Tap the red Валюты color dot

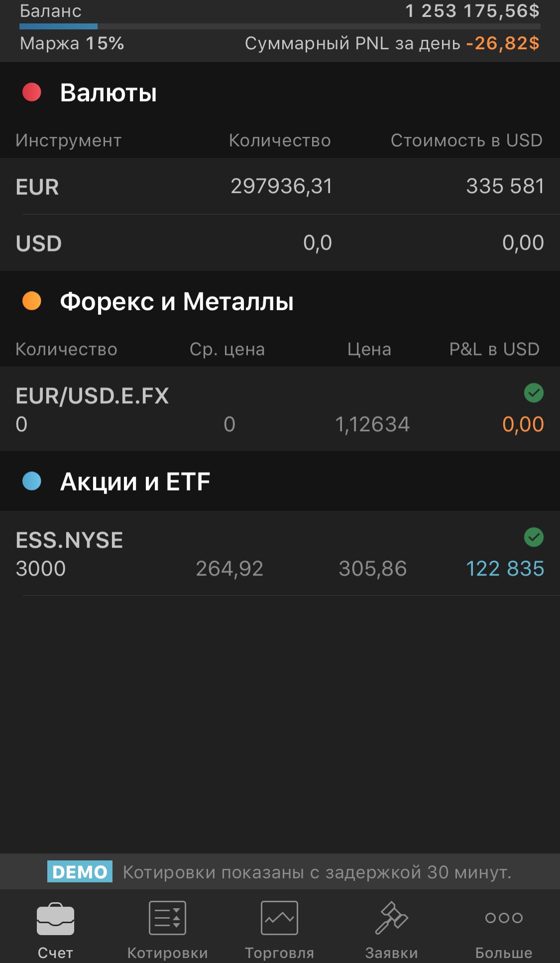(x=32, y=92)
